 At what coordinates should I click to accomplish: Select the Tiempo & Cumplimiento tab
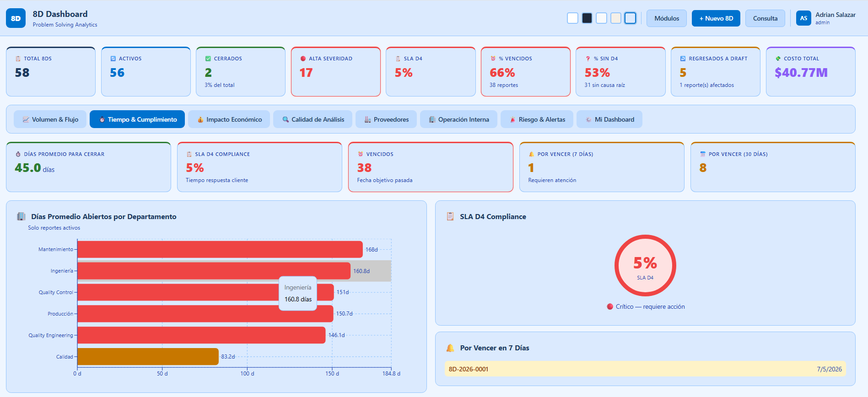tap(137, 119)
